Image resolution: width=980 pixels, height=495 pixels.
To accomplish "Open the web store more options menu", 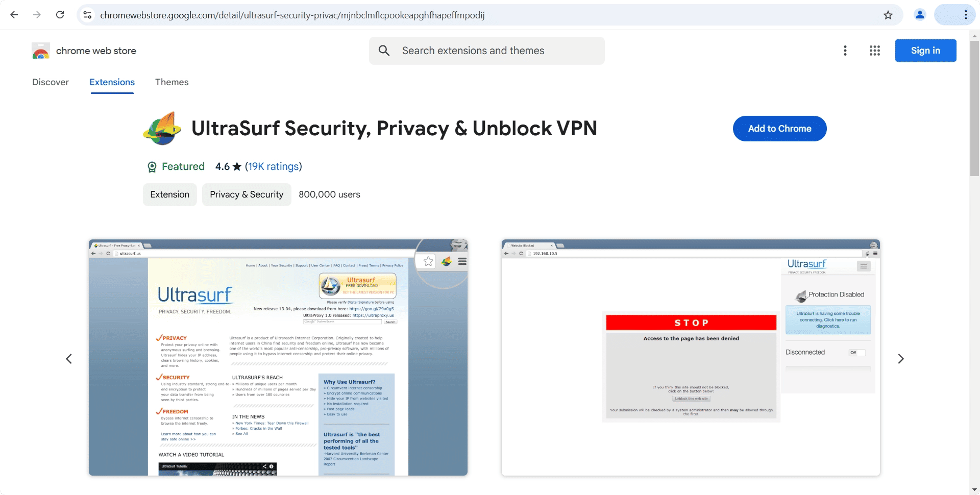I will tap(845, 51).
